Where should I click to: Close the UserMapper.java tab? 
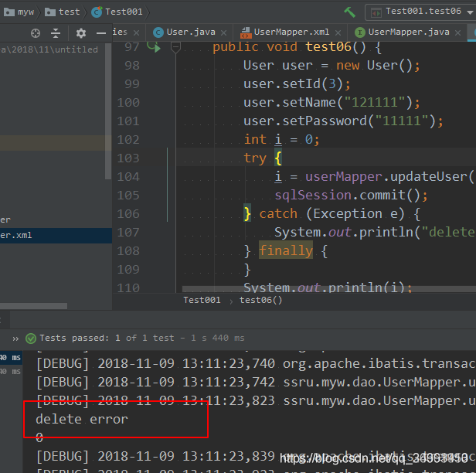tap(457, 32)
